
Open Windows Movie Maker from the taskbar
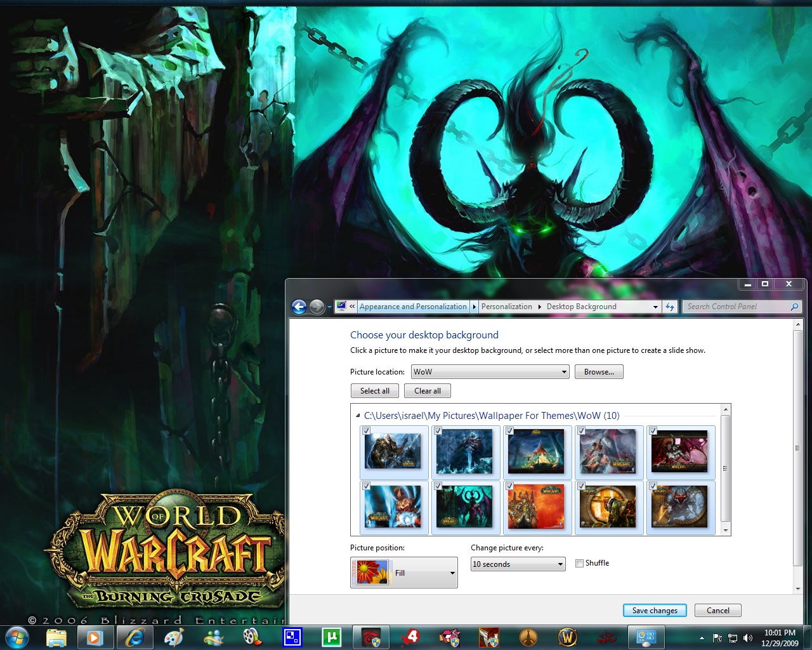252,637
